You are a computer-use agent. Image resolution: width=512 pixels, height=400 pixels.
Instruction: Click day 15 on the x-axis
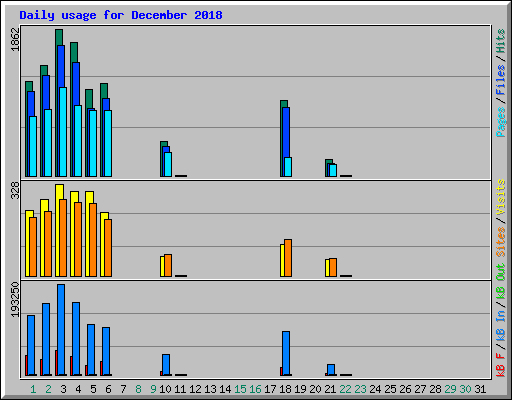point(240,389)
